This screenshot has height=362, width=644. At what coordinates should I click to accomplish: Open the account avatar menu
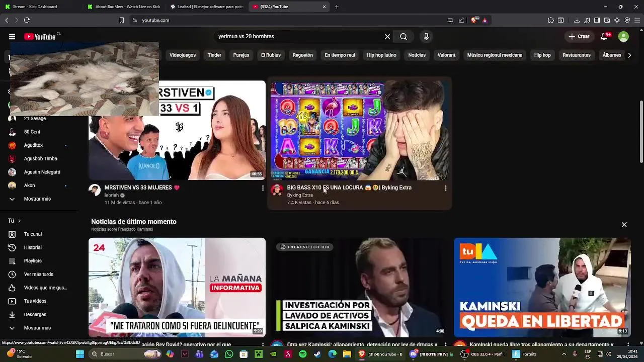(x=623, y=37)
